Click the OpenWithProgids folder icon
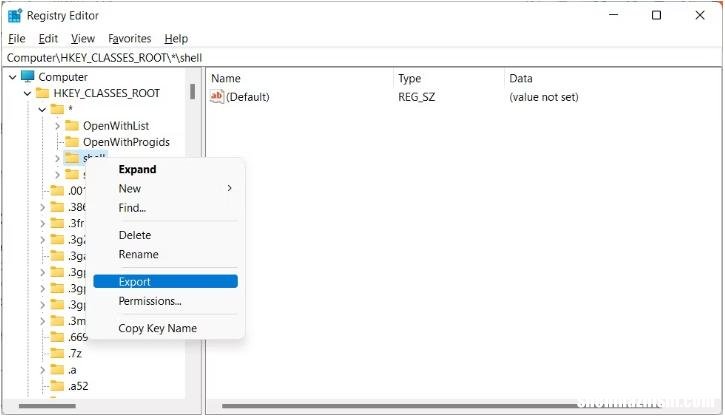The image size is (725, 416). tap(72, 141)
